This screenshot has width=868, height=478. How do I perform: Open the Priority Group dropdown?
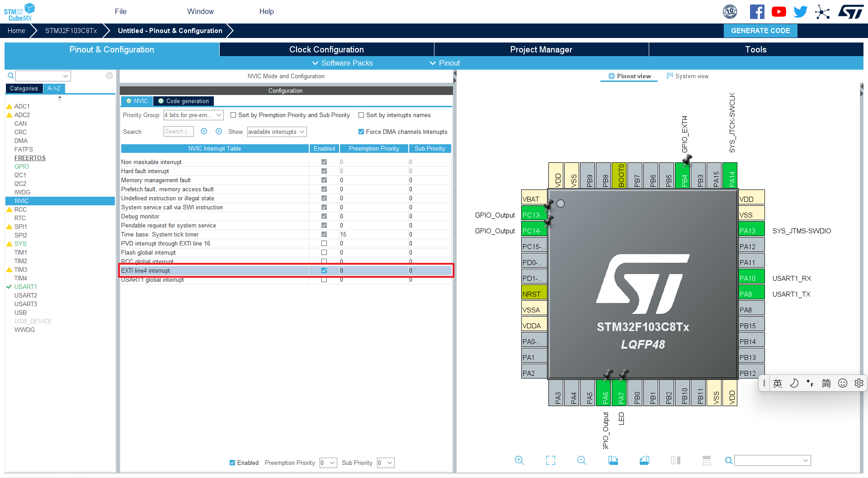193,115
